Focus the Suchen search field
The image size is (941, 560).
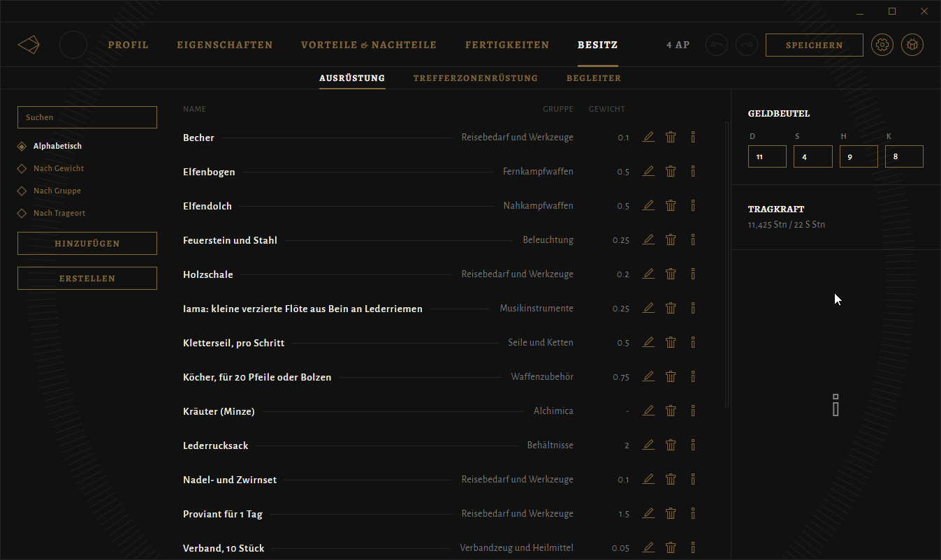(x=87, y=117)
